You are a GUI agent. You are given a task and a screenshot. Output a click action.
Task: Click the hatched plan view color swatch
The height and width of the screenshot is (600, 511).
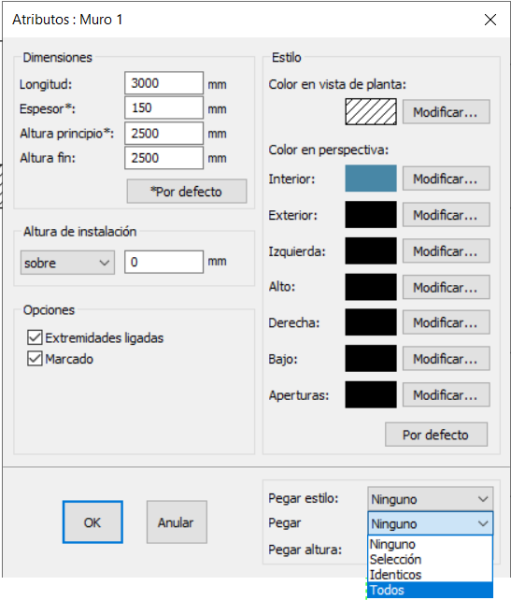click(x=371, y=112)
